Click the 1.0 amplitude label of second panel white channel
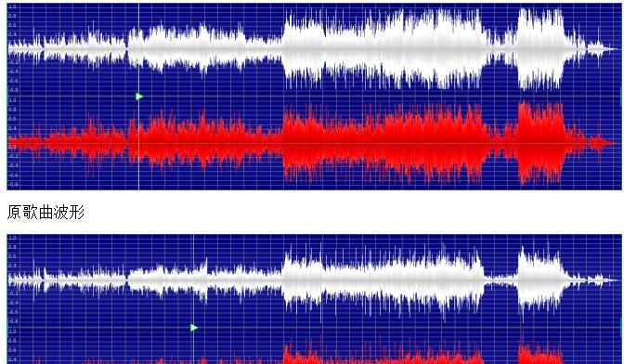The width and height of the screenshot is (624, 364). (x=12, y=238)
